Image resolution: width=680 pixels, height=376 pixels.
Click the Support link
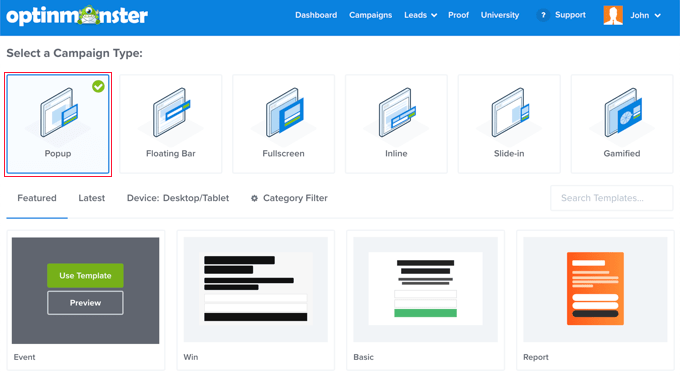click(570, 15)
